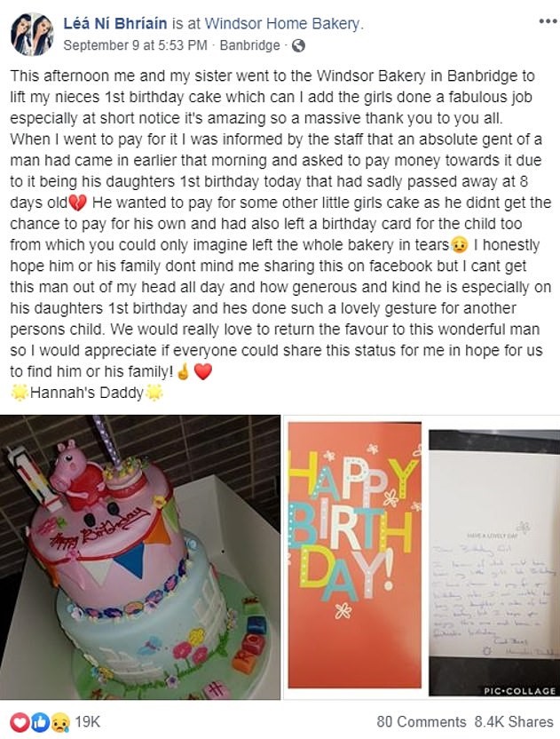Open the three-dot post options menu
This screenshot has width=560, height=739.
548,21
